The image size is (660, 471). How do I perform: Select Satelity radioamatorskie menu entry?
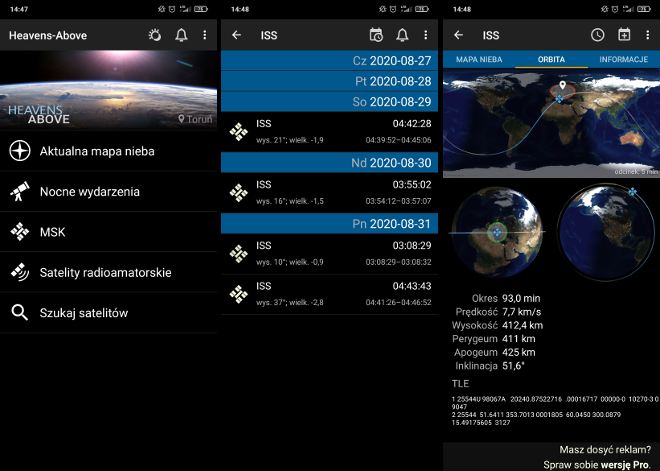[x=105, y=272]
